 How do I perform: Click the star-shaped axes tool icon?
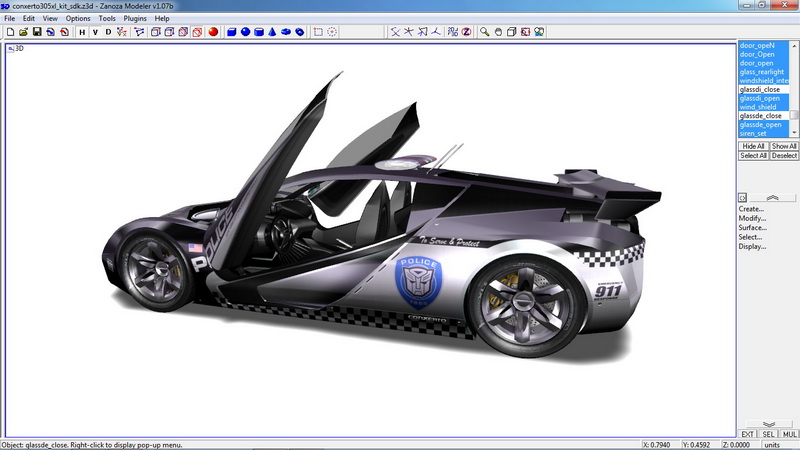(409, 32)
